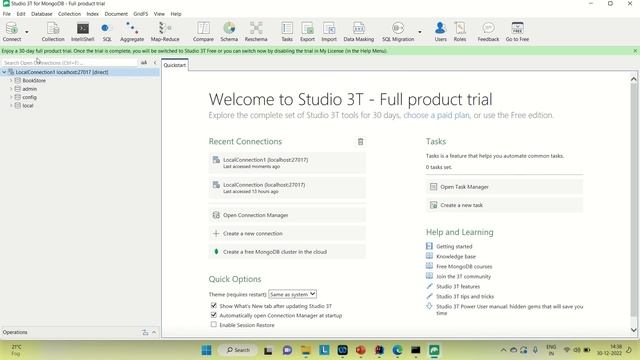640x360 pixels.
Task: Click Create a new connection
Action: pyautogui.click(x=287, y=233)
